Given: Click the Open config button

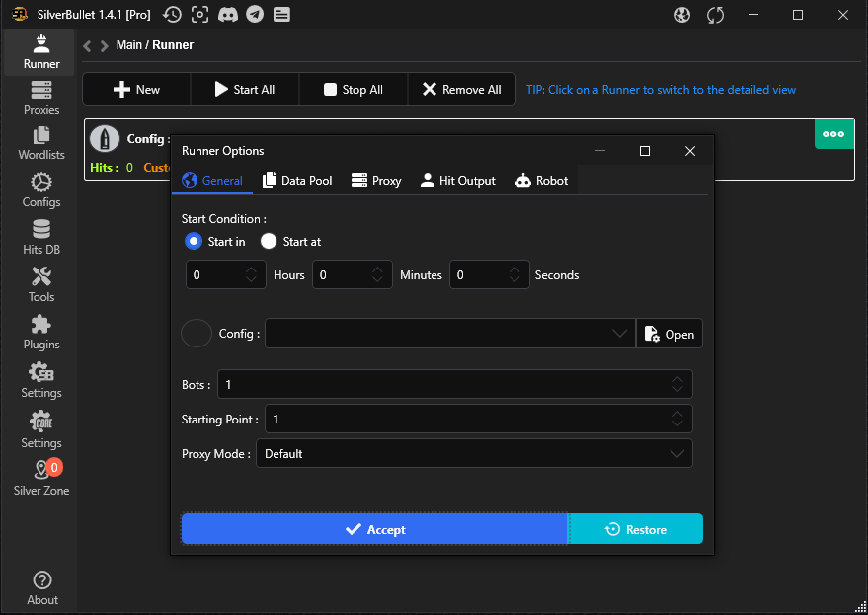Looking at the screenshot, I should point(670,334).
